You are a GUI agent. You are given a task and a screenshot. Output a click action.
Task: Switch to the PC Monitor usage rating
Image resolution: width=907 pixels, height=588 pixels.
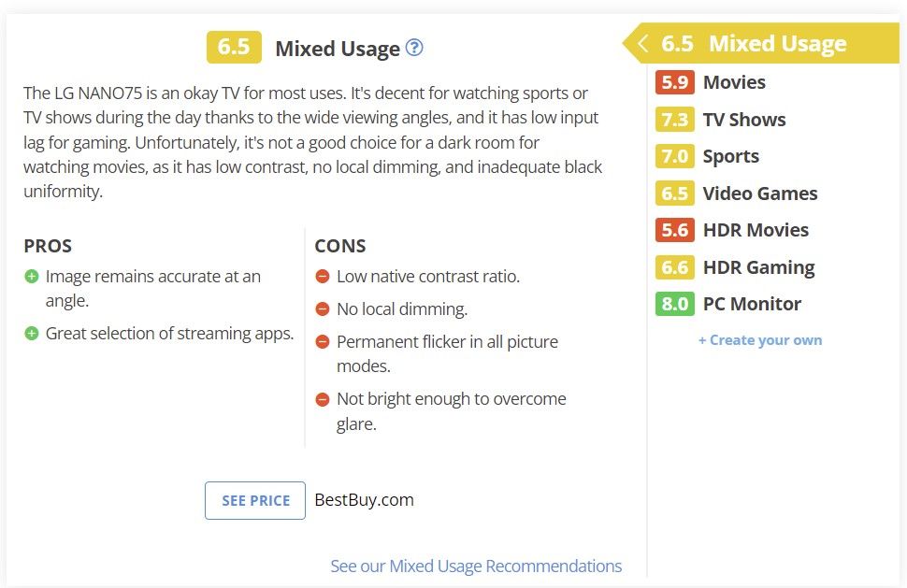click(752, 304)
